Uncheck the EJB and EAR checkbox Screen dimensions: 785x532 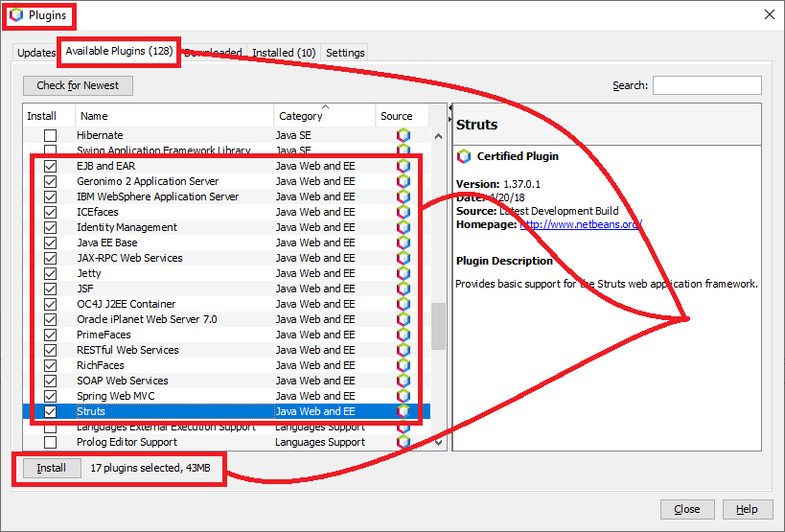[50, 166]
